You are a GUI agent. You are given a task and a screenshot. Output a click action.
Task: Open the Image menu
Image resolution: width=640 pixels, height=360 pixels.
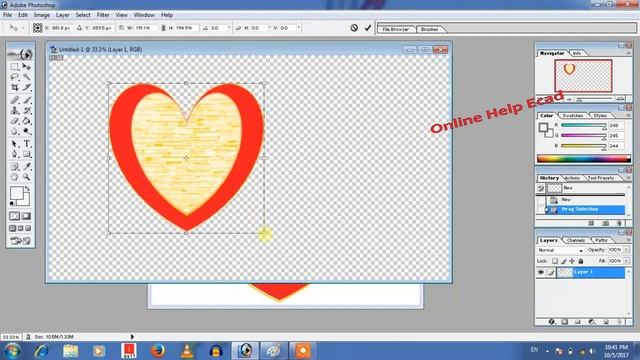click(41, 15)
